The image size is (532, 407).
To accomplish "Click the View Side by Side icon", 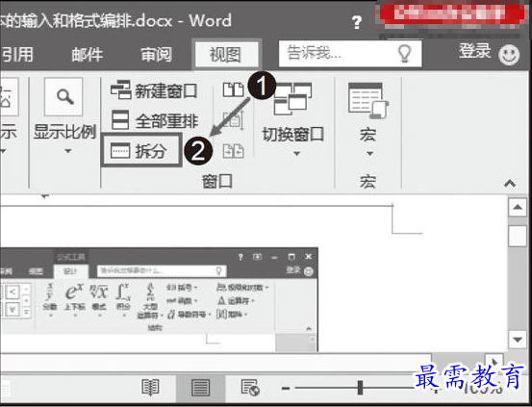I will click(x=233, y=89).
